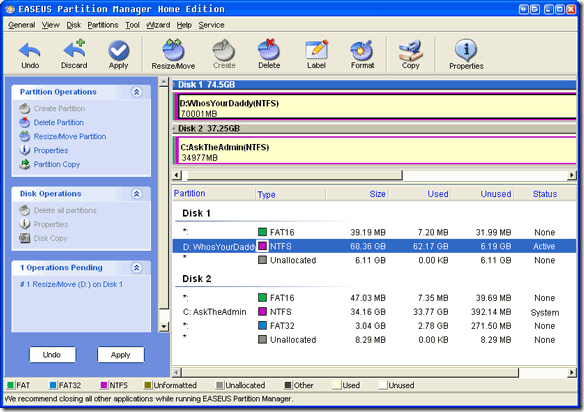Open Properties from the toolbar
Image resolution: width=584 pixels, height=412 pixels.
pyautogui.click(x=466, y=55)
